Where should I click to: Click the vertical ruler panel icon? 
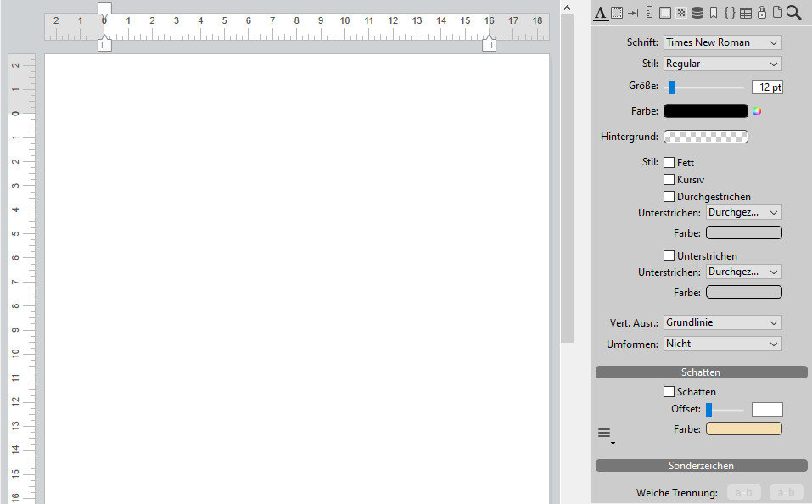649,12
